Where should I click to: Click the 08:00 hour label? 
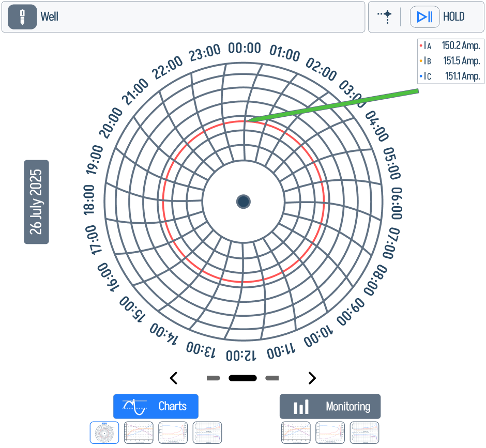point(376,280)
